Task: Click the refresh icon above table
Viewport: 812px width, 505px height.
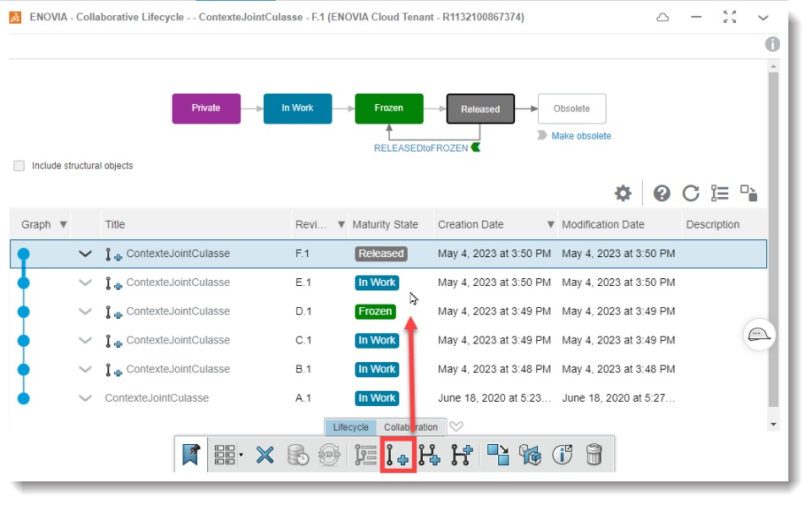Action: (691, 193)
